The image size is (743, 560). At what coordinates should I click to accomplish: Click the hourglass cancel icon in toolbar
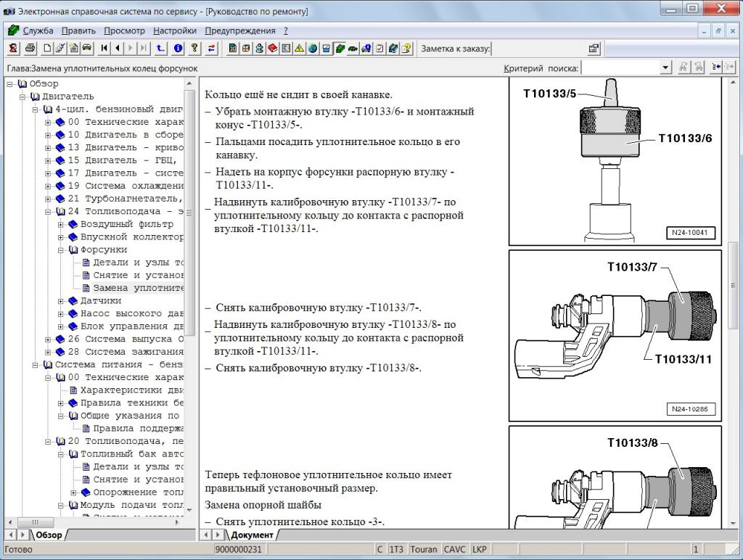click(x=13, y=49)
